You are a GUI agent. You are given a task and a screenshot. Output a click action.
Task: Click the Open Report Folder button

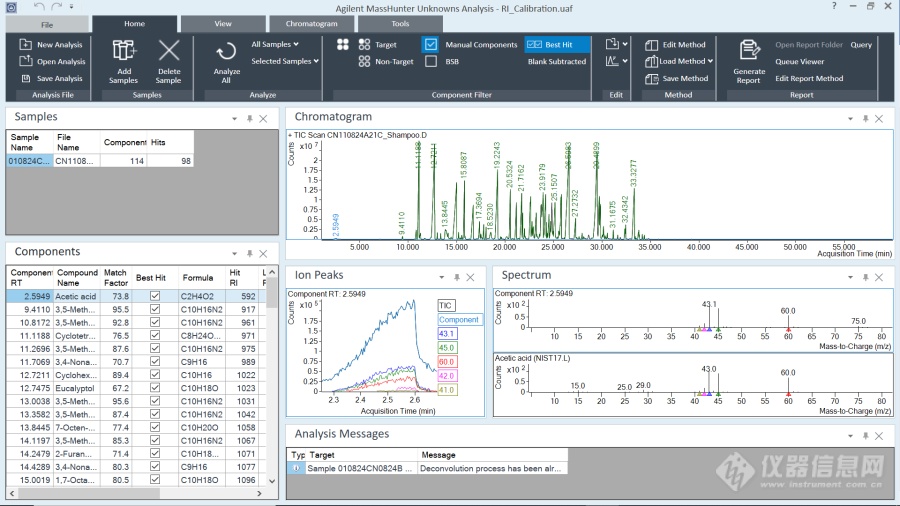point(809,45)
